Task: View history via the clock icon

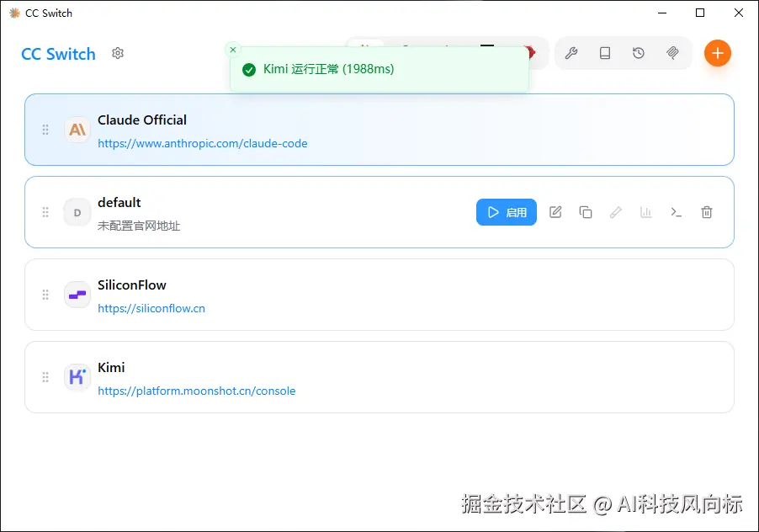Action: point(639,52)
